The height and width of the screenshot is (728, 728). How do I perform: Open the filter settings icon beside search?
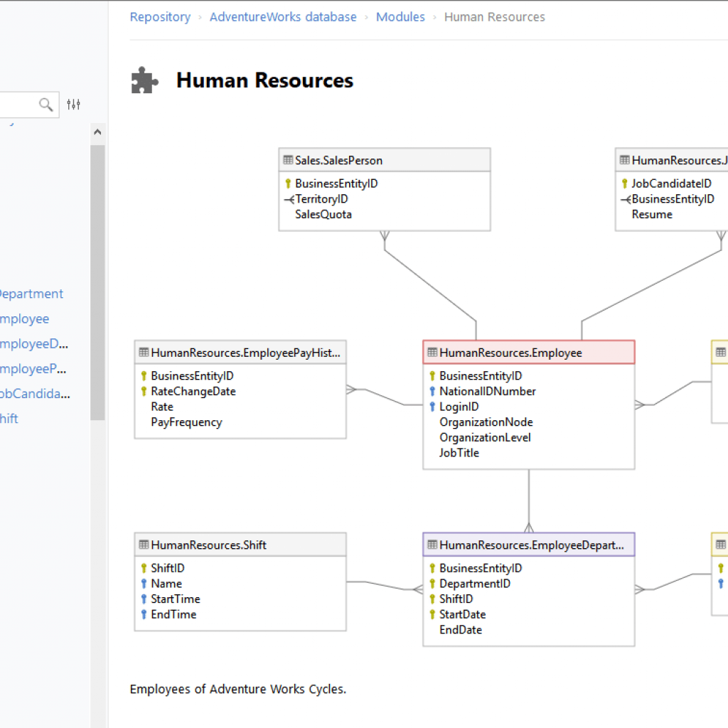tap(73, 105)
